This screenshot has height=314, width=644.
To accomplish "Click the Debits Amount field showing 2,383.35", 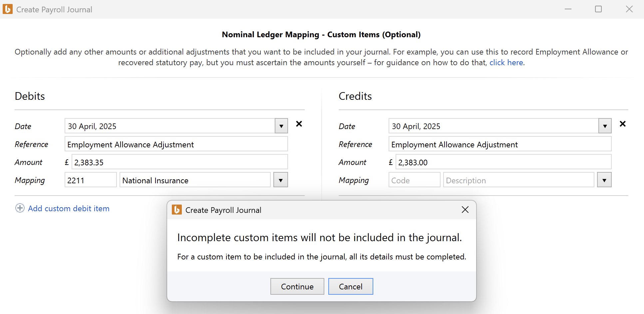I will point(180,162).
